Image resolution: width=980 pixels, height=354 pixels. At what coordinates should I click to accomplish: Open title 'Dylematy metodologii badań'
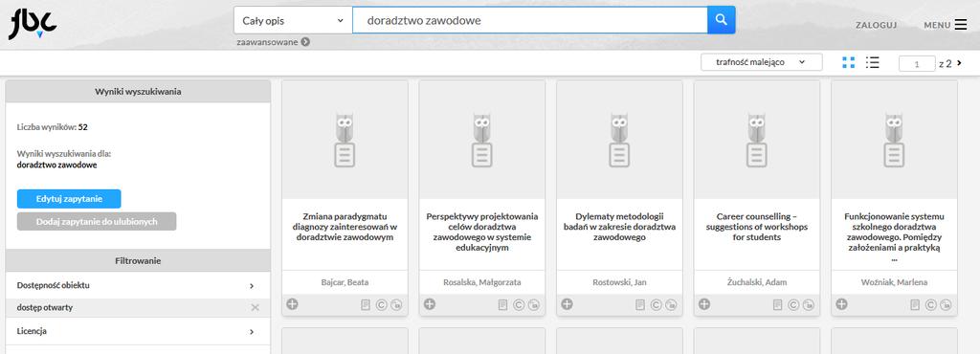tap(619, 228)
